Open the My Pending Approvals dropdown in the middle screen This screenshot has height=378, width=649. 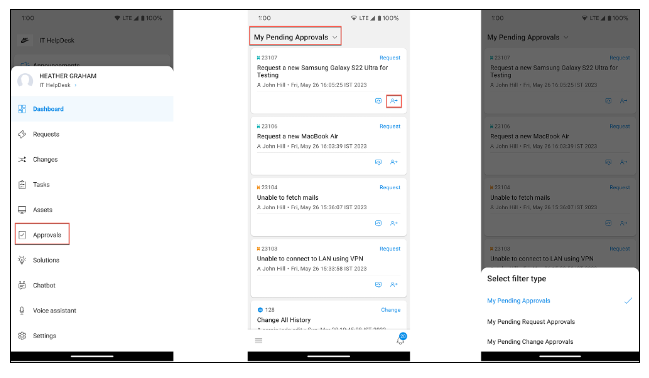[296, 37]
